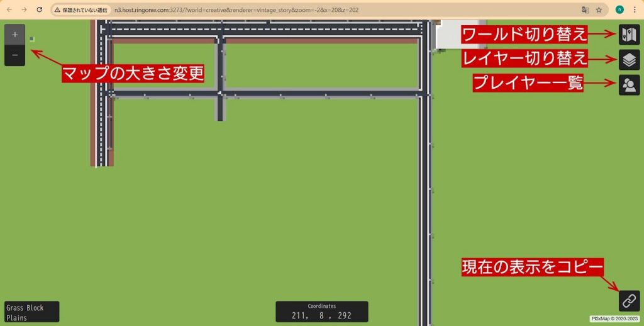Copy current view with link icon
The image size is (644, 326).
pyautogui.click(x=629, y=301)
